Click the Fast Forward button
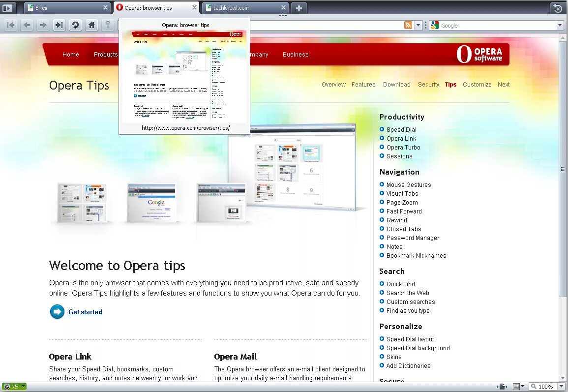This screenshot has height=392, width=568. coord(59,25)
